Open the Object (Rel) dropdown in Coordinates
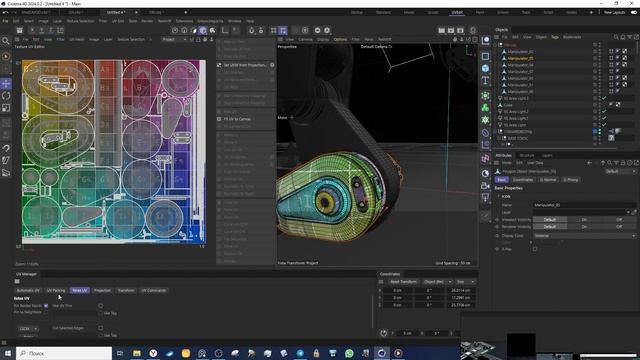The image size is (640, 360). 438,282
